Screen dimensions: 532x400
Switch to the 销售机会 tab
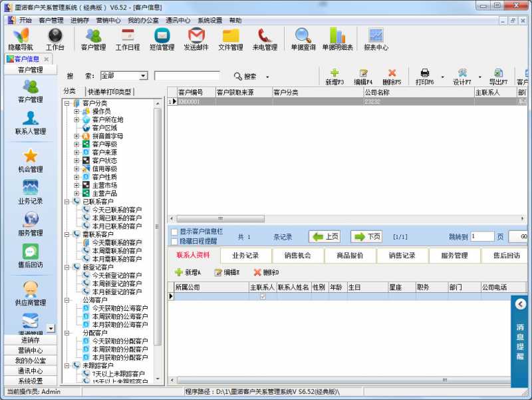(297, 255)
